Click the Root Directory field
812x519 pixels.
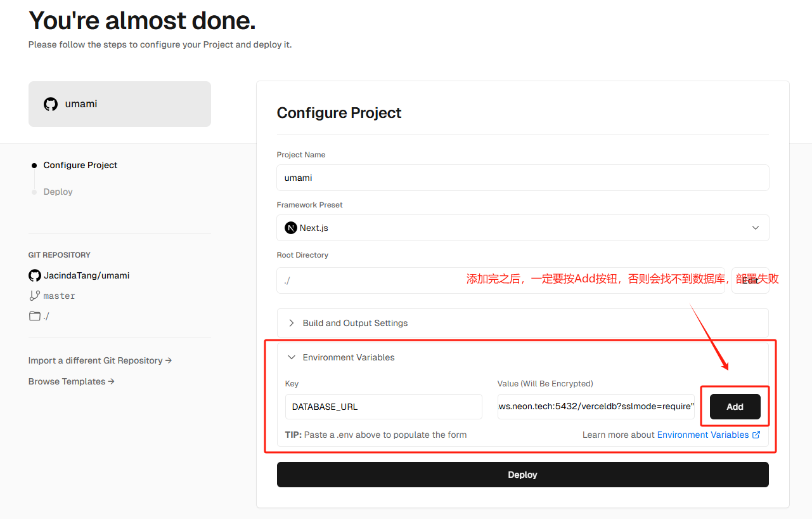pyautogui.click(x=501, y=280)
